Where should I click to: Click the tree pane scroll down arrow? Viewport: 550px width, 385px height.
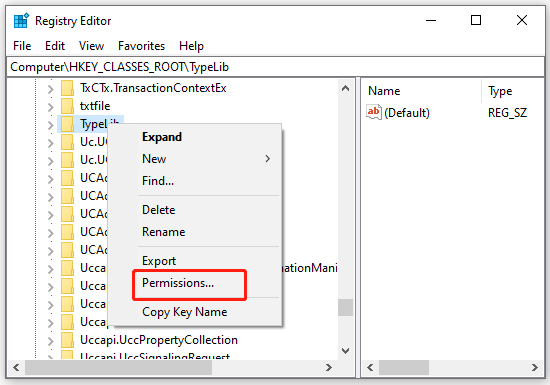click(x=346, y=351)
